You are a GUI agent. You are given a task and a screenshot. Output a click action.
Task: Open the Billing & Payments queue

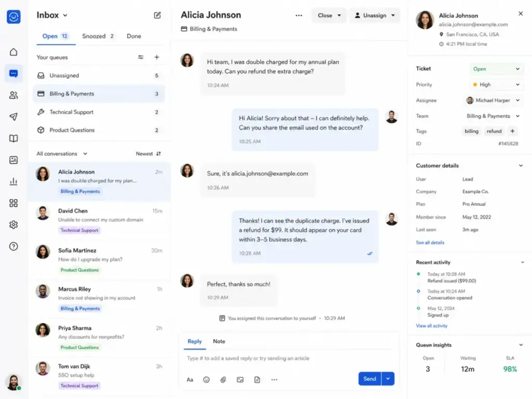click(99, 94)
